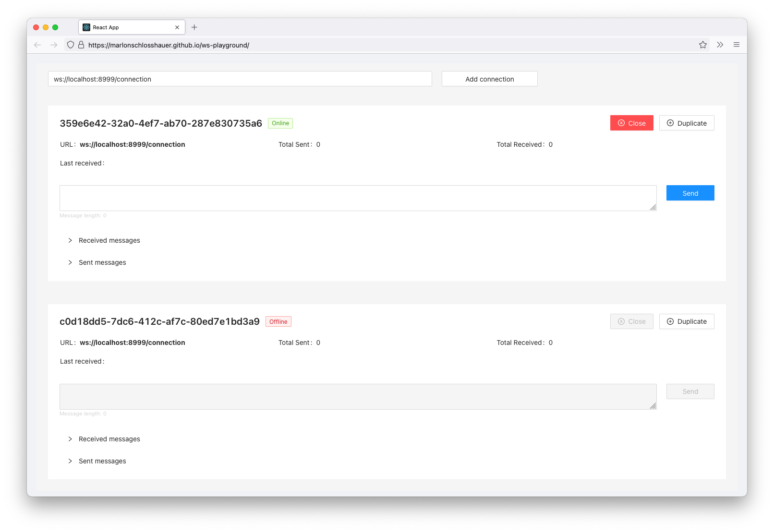Duplicate the c0d18dd5 offline connection
Viewport: 774px width, 532px height.
tap(687, 321)
